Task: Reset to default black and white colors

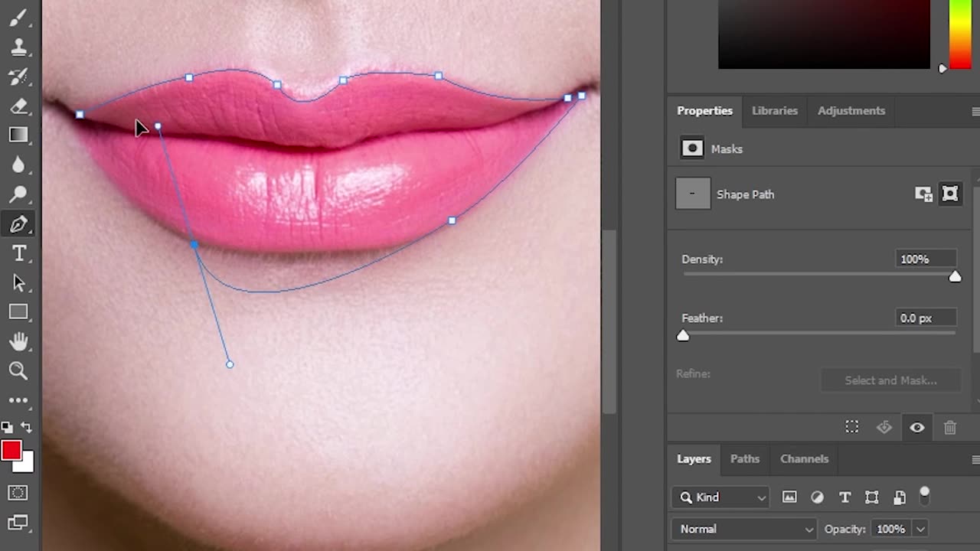Action: (x=7, y=427)
